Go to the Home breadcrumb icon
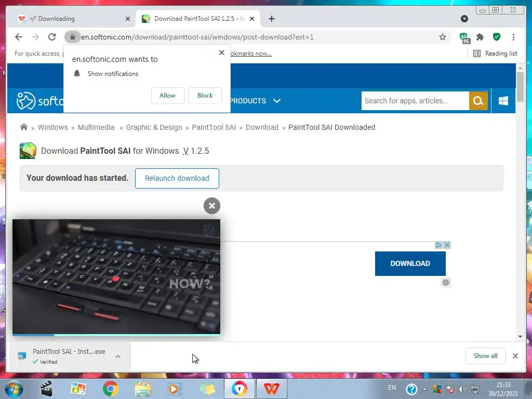Image resolution: width=532 pixels, height=399 pixels. (24, 127)
